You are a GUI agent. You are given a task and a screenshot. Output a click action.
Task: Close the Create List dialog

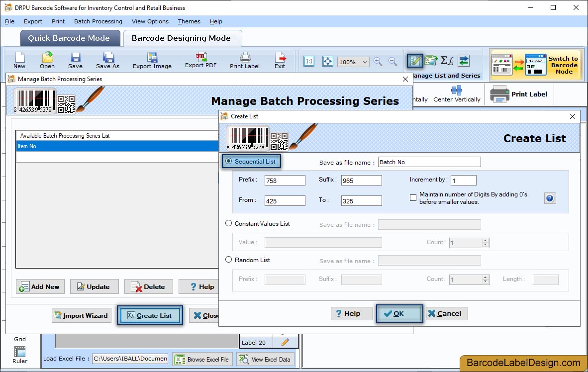[x=572, y=116]
